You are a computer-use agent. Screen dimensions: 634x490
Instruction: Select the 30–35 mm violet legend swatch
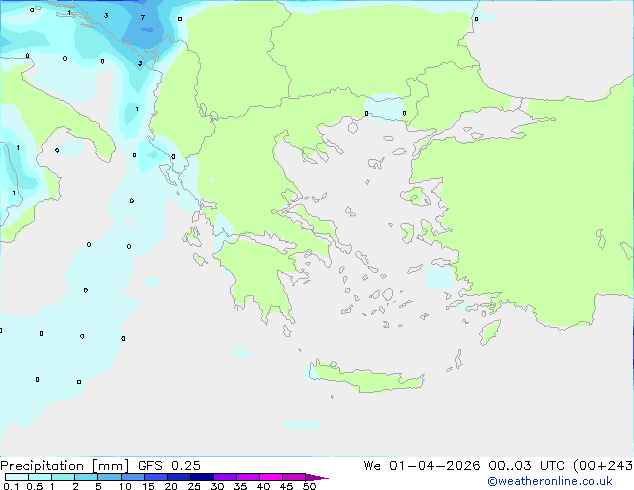click(224, 477)
